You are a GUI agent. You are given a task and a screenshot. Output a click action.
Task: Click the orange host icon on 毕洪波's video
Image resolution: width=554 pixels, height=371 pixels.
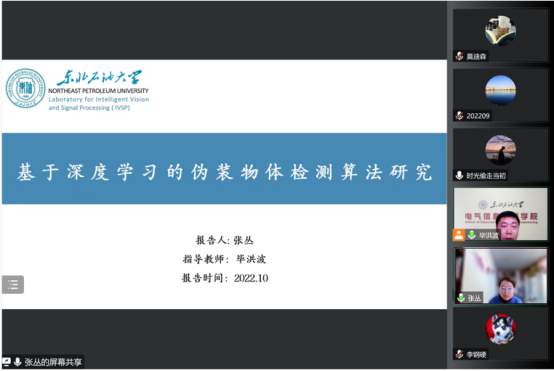tap(459, 235)
